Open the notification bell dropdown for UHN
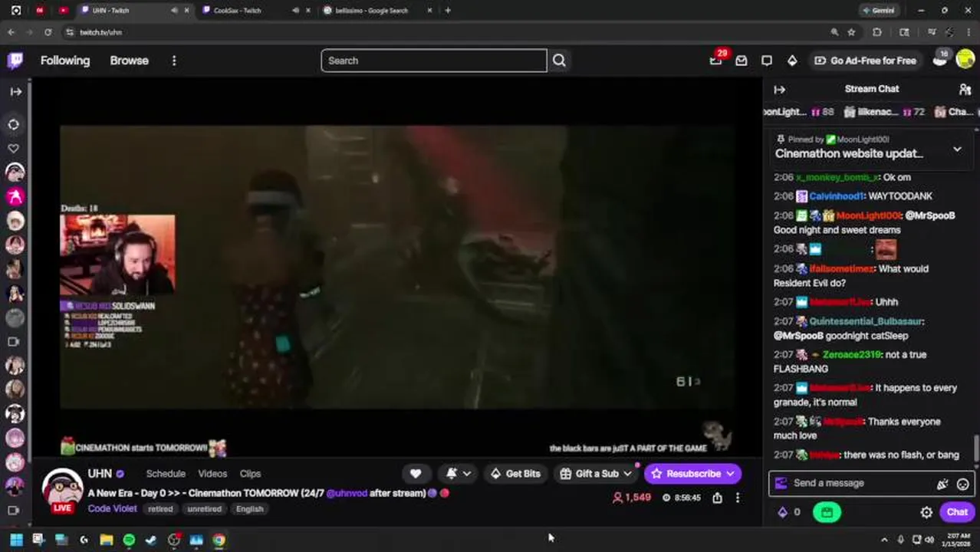 click(x=458, y=474)
